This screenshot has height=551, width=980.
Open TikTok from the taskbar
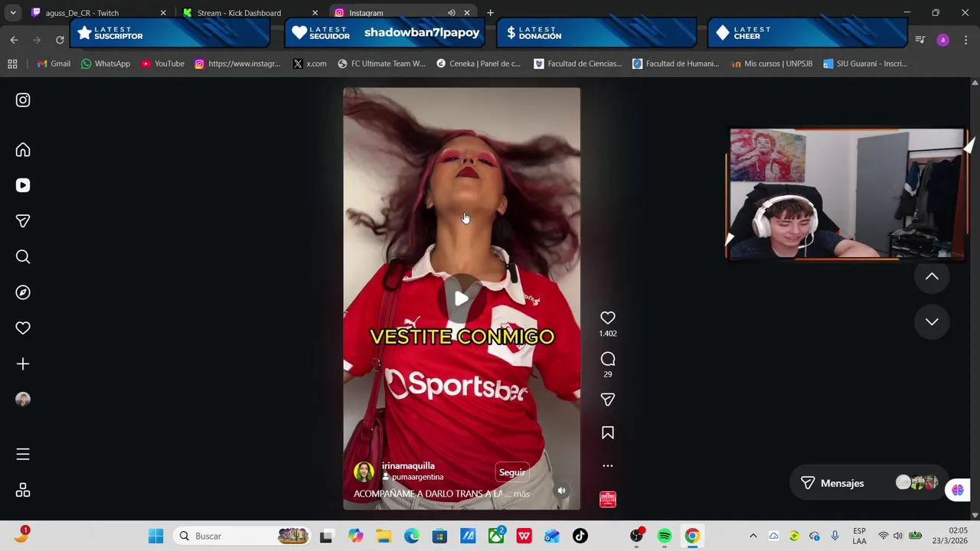point(580,536)
